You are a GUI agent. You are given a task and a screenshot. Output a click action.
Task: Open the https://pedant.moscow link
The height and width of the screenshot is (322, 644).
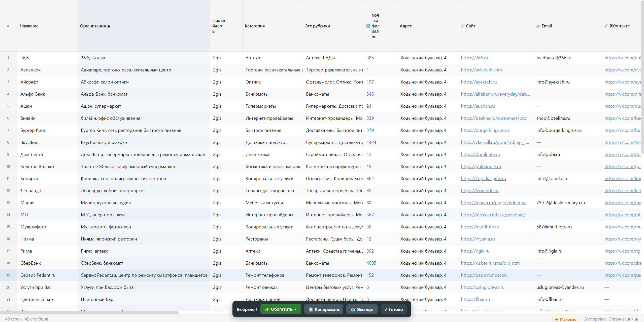484,275
